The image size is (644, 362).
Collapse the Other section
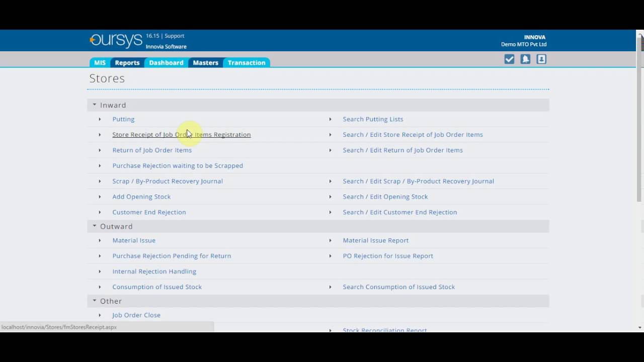(x=94, y=301)
